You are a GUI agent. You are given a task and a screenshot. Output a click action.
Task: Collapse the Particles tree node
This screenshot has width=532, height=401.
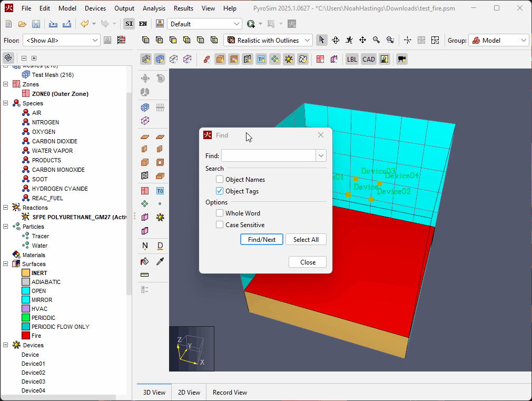click(6, 226)
